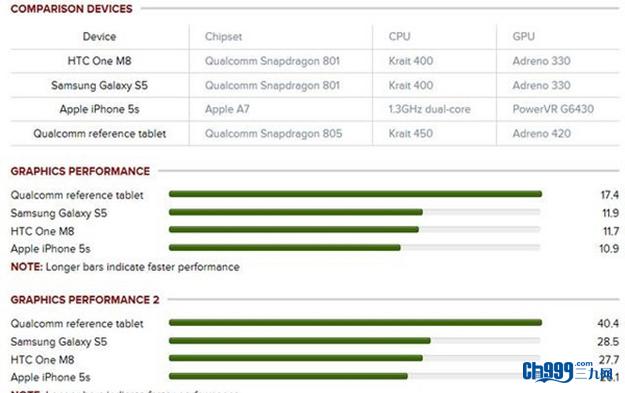Click Apple iPhone 5s label under Graphics Performance

(x=51, y=249)
